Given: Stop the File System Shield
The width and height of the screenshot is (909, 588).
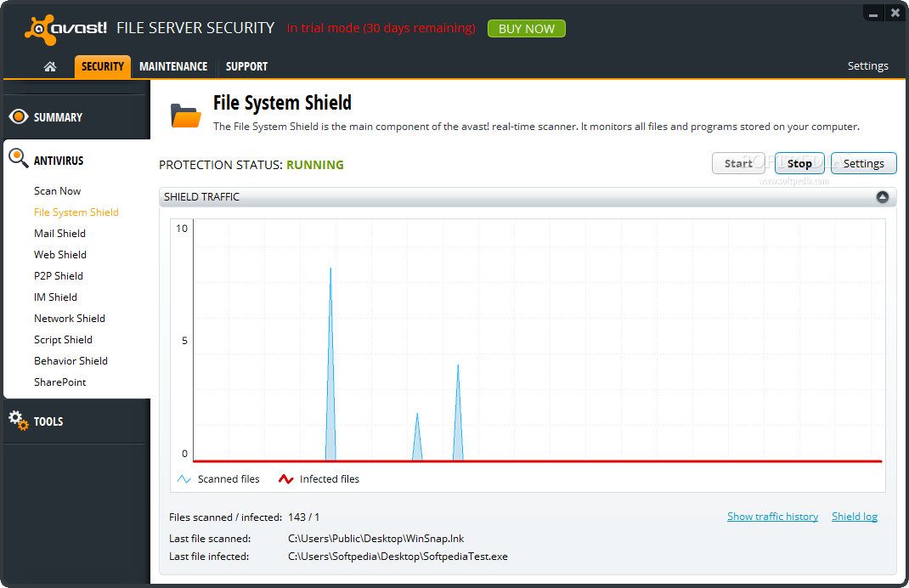Looking at the screenshot, I should 799,163.
